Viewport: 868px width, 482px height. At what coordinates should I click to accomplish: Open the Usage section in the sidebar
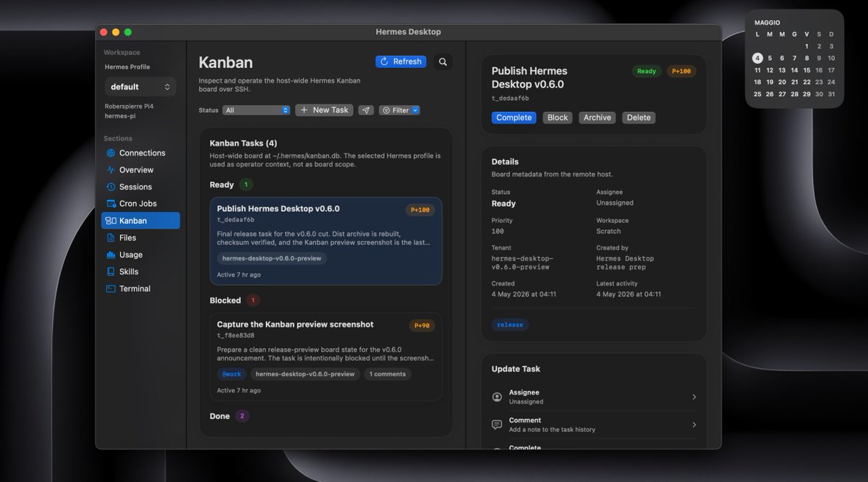[140, 255]
